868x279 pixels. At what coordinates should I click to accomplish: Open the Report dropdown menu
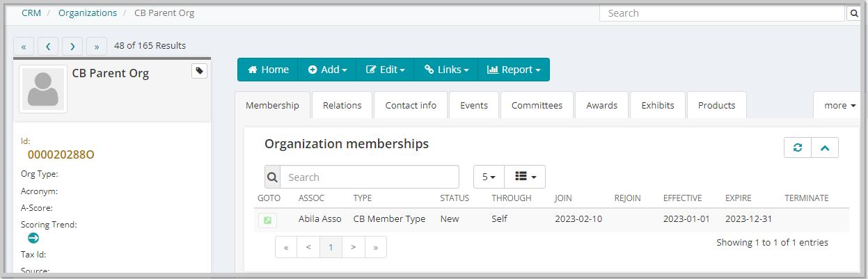pos(514,70)
